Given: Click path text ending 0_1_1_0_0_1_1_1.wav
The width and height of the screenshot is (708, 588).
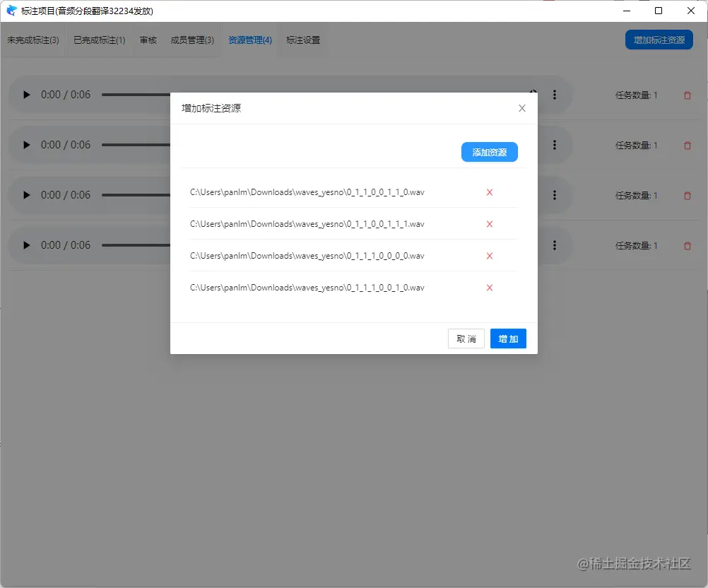Looking at the screenshot, I should pyautogui.click(x=307, y=224).
